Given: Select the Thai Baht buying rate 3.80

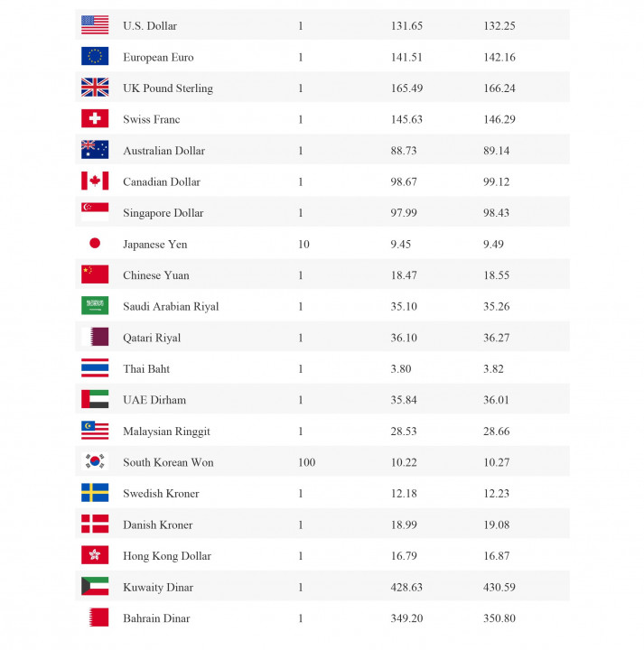Looking at the screenshot, I should point(401,368).
